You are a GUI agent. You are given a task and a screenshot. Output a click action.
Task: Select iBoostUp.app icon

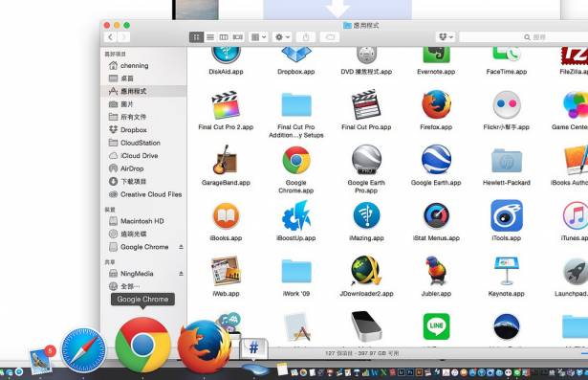[x=295, y=216]
